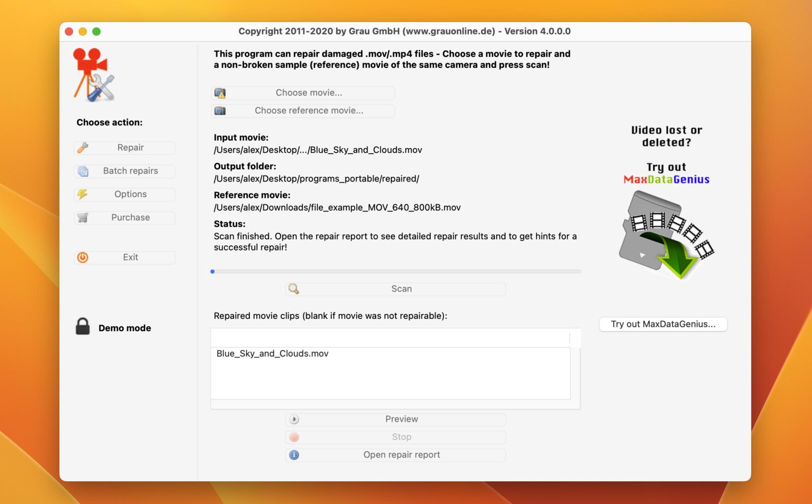The width and height of the screenshot is (812, 504).
Task: Click the MaxDataGenius film recovery image
Action: pyautogui.click(x=666, y=235)
